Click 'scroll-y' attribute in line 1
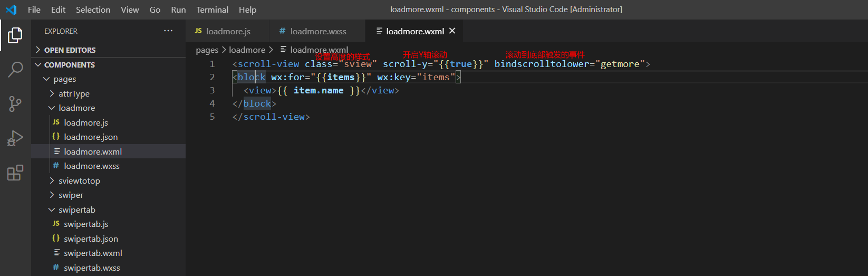Screen dimensions: 868x276 point(405,64)
